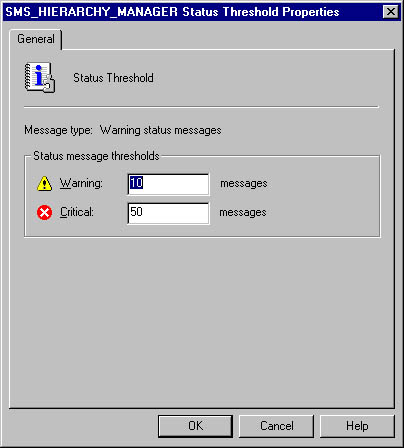Click the Warning status messages text
Image resolution: width=404 pixels, height=448 pixels.
(x=161, y=130)
